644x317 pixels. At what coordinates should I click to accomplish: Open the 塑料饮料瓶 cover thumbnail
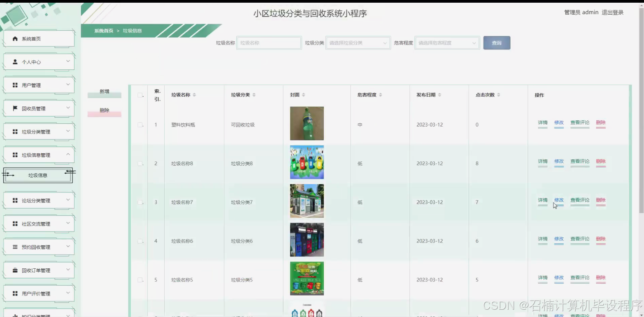pyautogui.click(x=307, y=123)
